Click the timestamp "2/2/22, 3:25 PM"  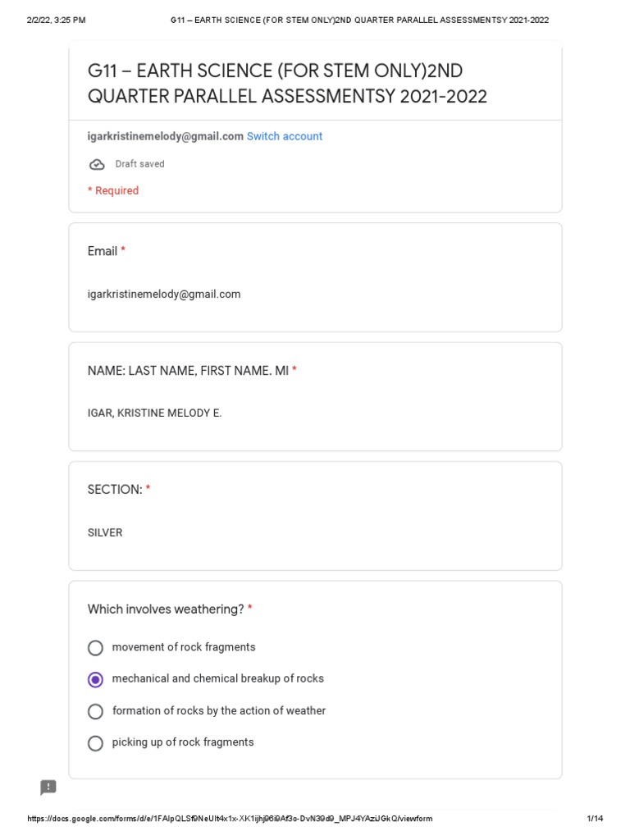click(x=56, y=20)
